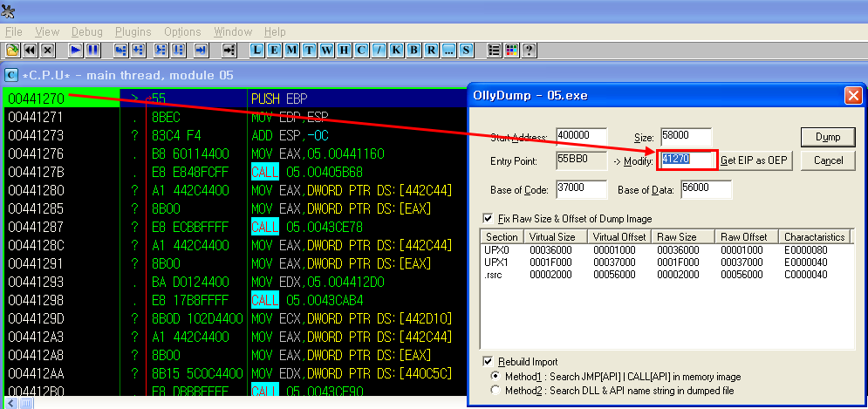Select the CALL 05.00405B68 instruction line
The height and width of the screenshot is (409, 868).
(x=235, y=172)
